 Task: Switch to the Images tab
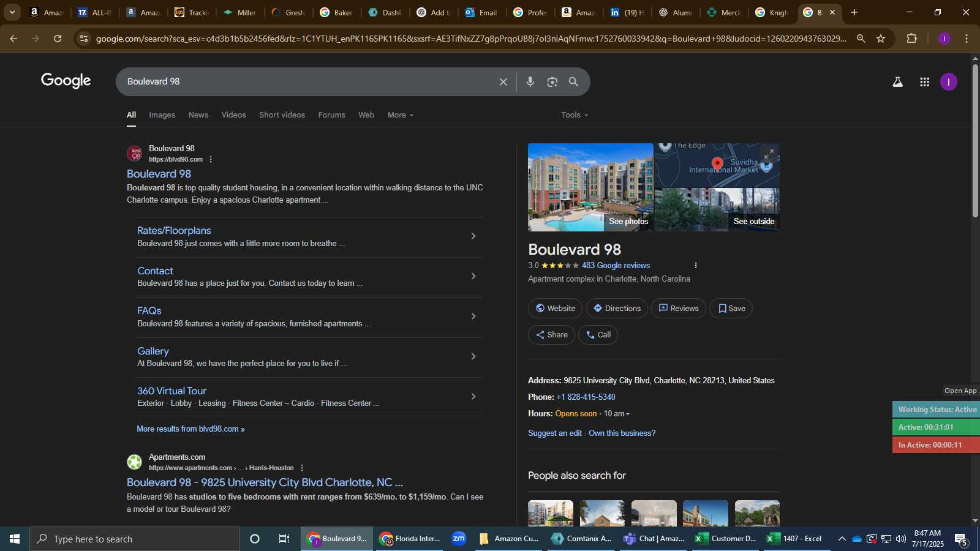click(x=162, y=115)
